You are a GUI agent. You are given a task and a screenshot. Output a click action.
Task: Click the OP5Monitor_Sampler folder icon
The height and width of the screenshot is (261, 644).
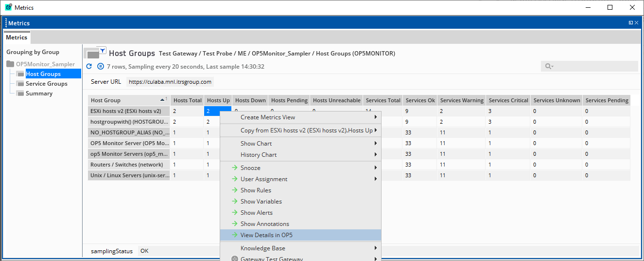point(10,64)
